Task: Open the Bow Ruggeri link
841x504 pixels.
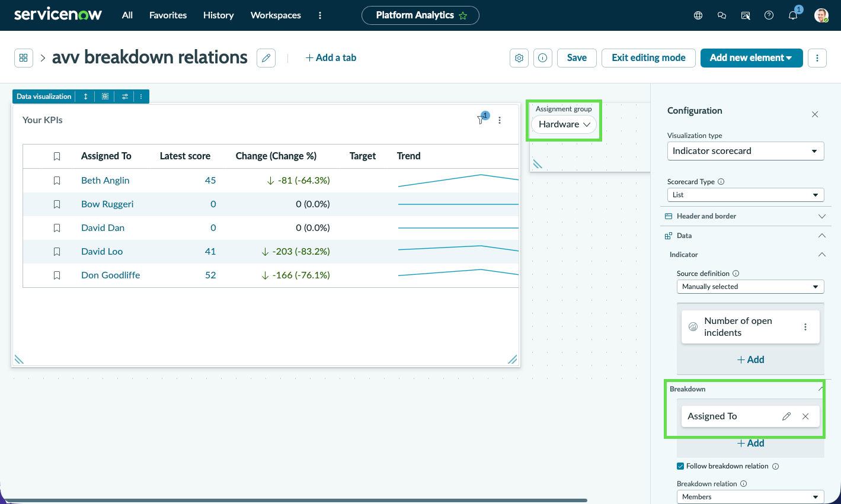Action: pyautogui.click(x=107, y=204)
